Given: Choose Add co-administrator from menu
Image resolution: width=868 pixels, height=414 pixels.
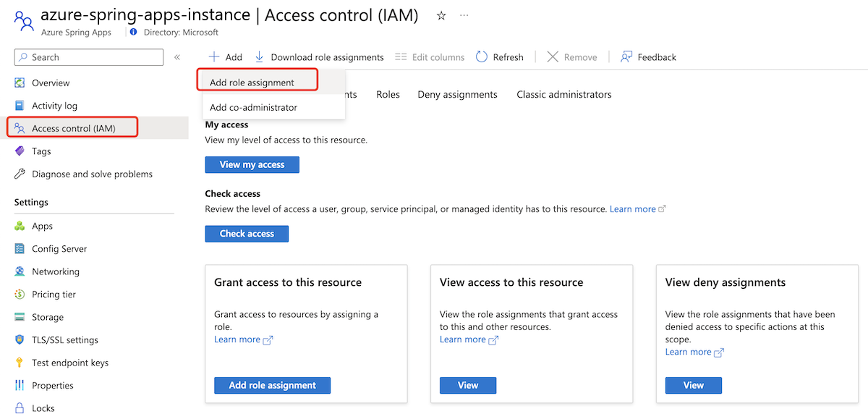Looking at the screenshot, I should 253,108.
